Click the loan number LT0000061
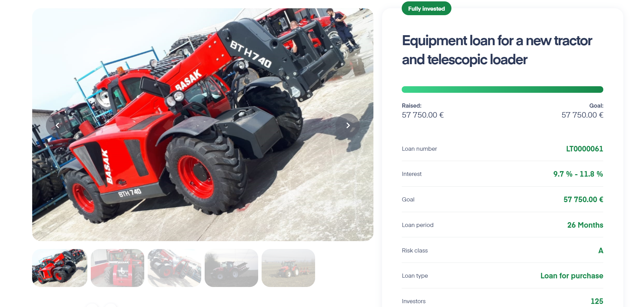This screenshot has height=307, width=644. point(584,149)
